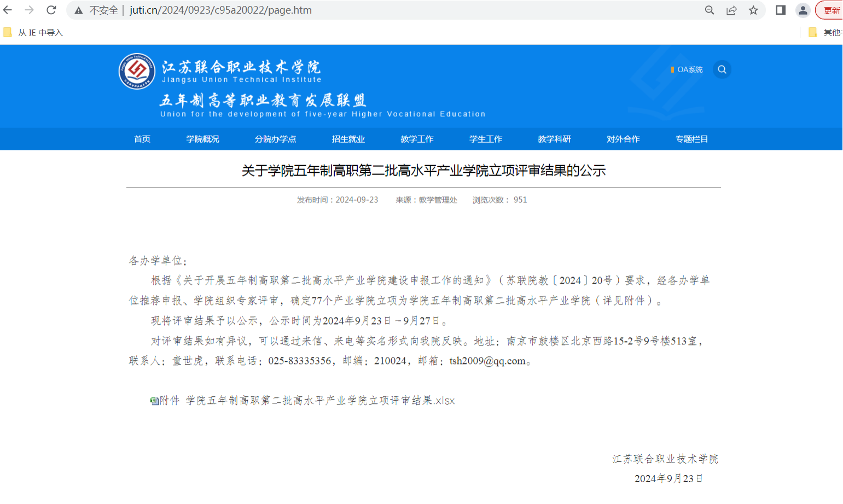Open the share icon in the address bar
The width and height of the screenshot is (843, 504).
731,10
